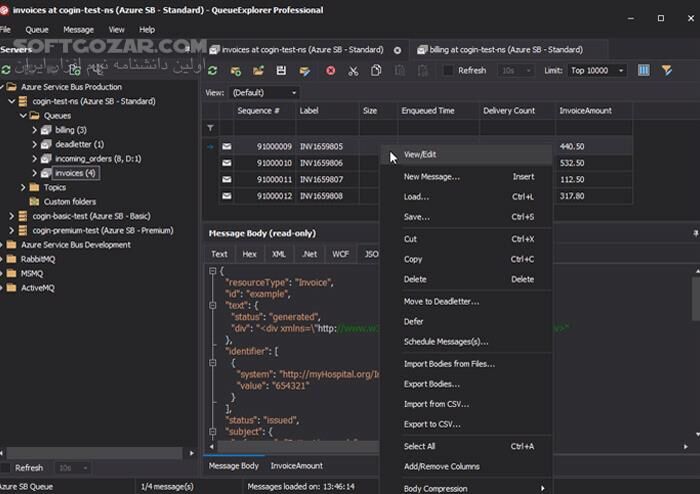This screenshot has width=700, height=494.
Task: Click the filter funnel icon in toolbar
Action: (665, 70)
